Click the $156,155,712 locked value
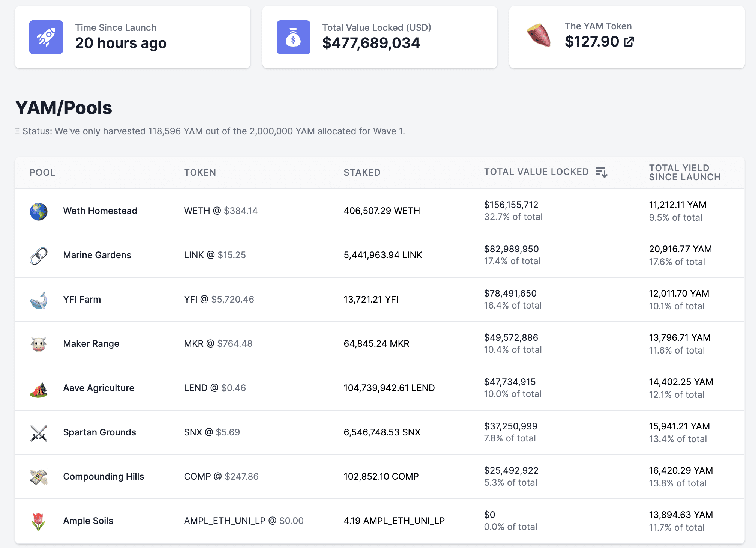This screenshot has height=548, width=756. click(511, 205)
